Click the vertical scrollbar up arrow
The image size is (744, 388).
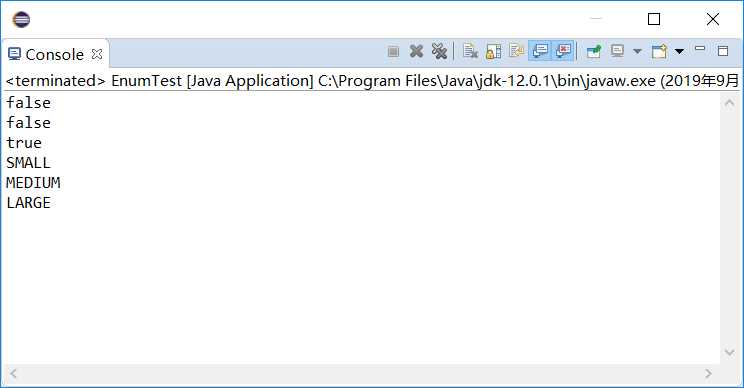(729, 103)
